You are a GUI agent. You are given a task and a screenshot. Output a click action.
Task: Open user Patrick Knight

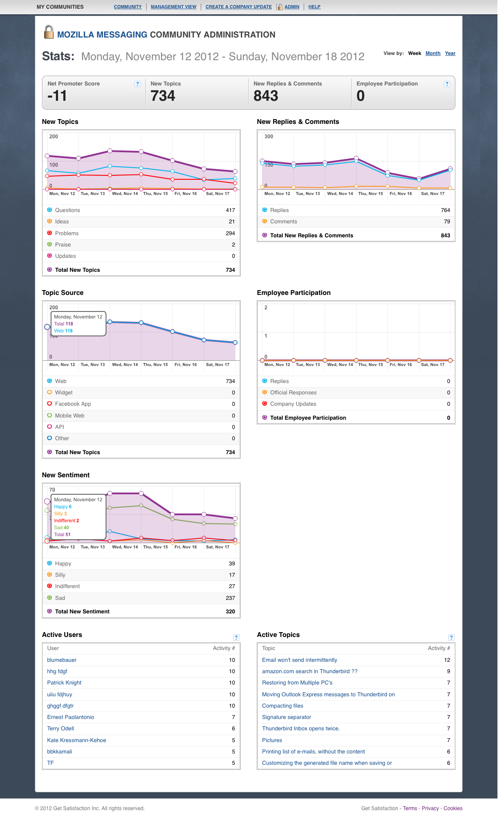pyautogui.click(x=64, y=683)
